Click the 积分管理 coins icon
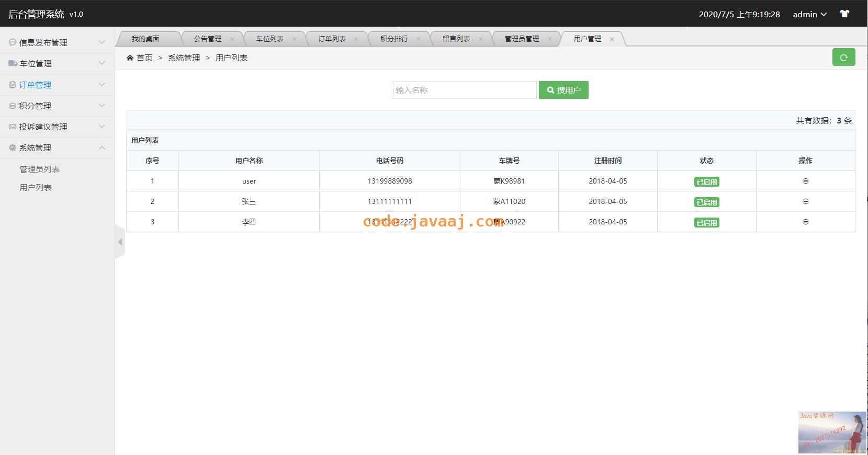 coord(13,106)
